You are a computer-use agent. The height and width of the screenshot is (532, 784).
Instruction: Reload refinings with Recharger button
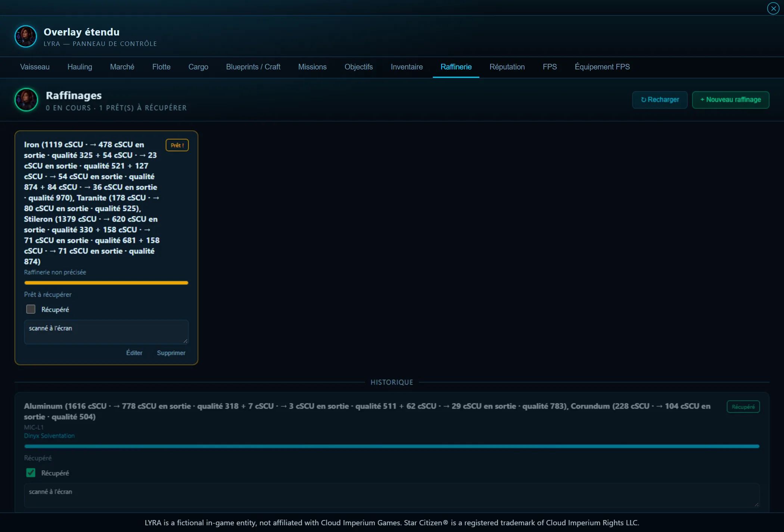point(660,100)
